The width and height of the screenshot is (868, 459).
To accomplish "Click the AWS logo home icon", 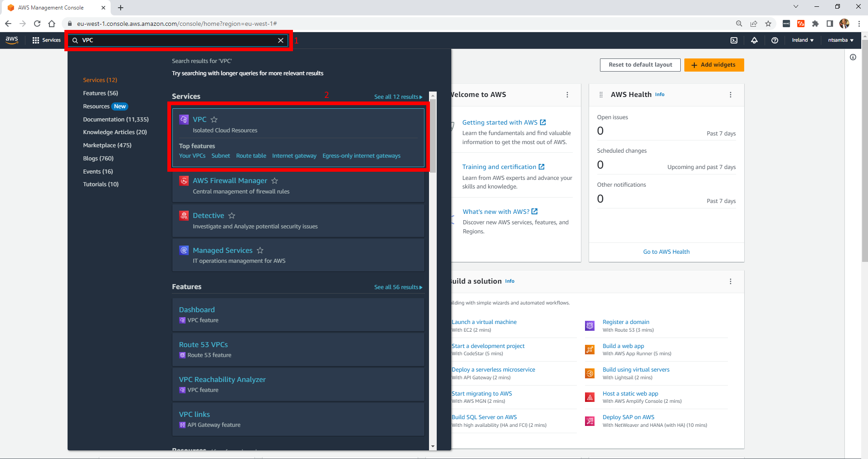I will (12, 40).
